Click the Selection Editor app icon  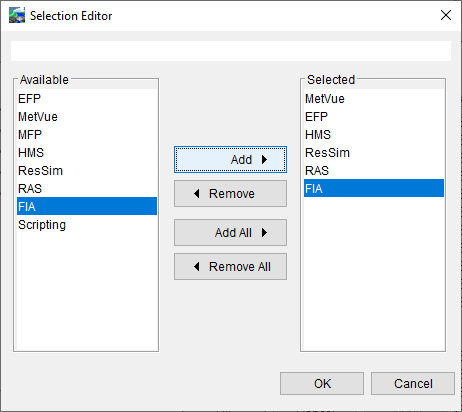[x=17, y=15]
